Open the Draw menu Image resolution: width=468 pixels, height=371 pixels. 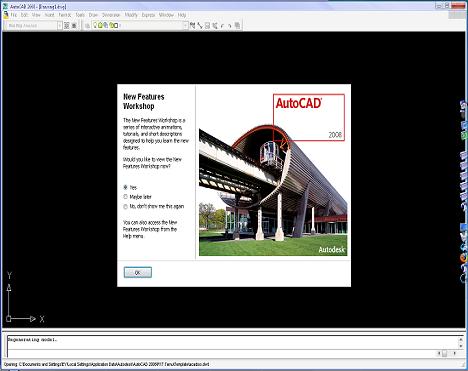93,15
